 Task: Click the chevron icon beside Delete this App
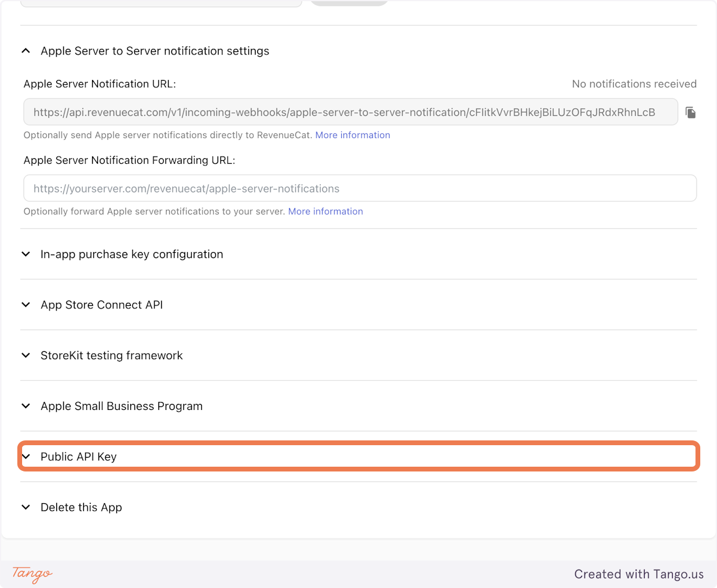26,507
